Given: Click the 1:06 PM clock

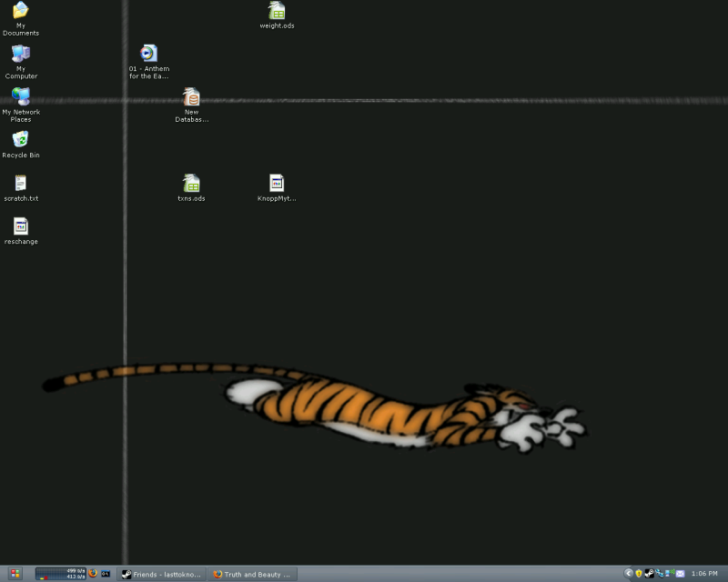Looking at the screenshot, I should (704, 574).
